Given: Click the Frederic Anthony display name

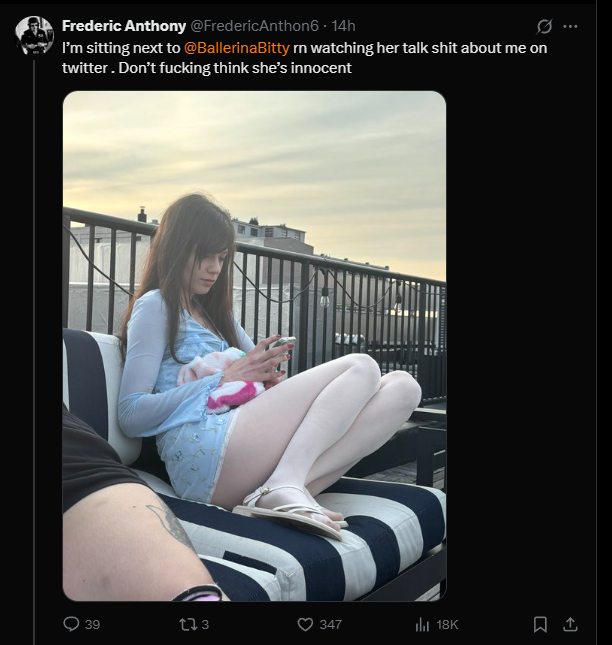Looking at the screenshot, I should tap(124, 26).
